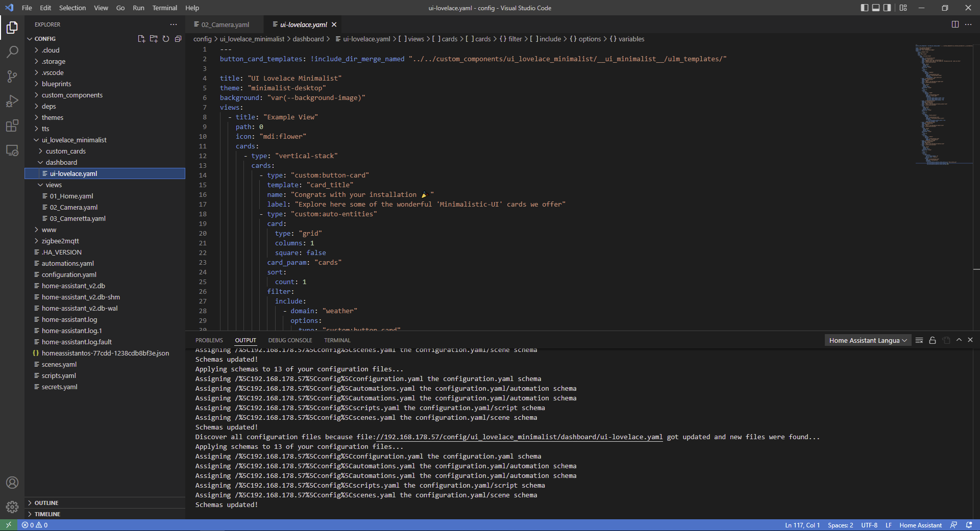This screenshot has width=980, height=531.
Task: Collapse all folders in Explorer
Action: (x=178, y=39)
